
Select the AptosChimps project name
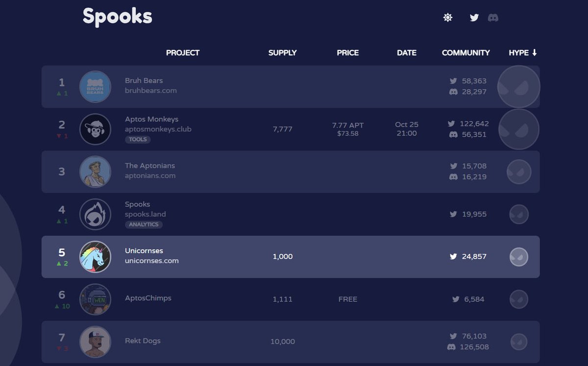[x=148, y=298]
